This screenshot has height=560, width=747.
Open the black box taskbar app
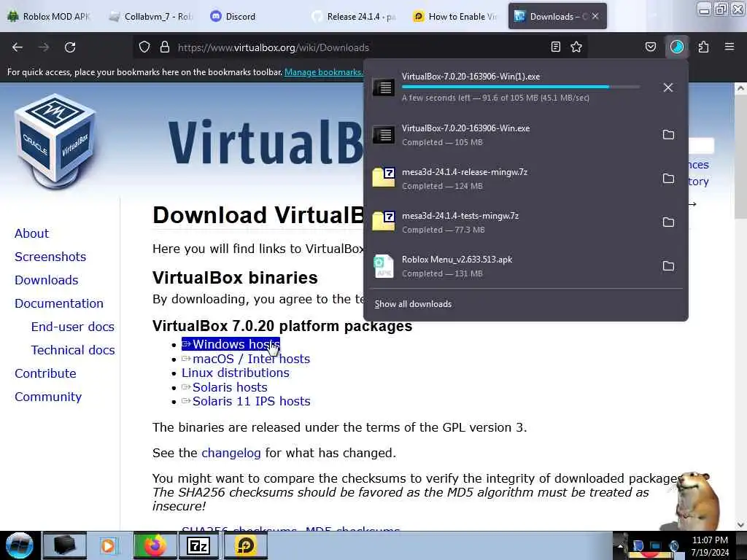[x=65, y=545]
